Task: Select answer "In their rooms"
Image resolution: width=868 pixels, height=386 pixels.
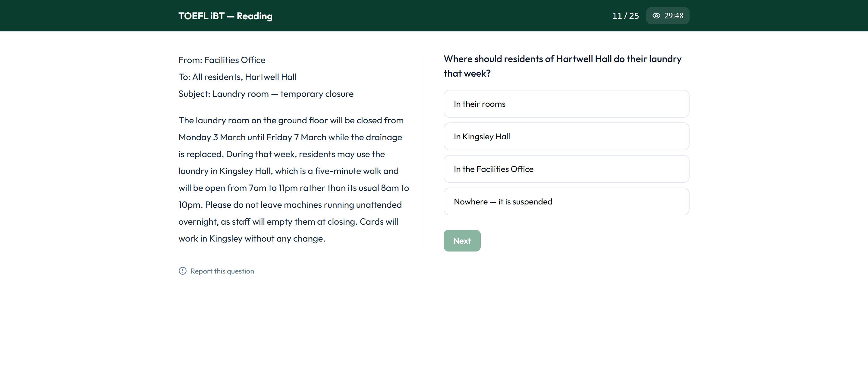Action: point(566,104)
